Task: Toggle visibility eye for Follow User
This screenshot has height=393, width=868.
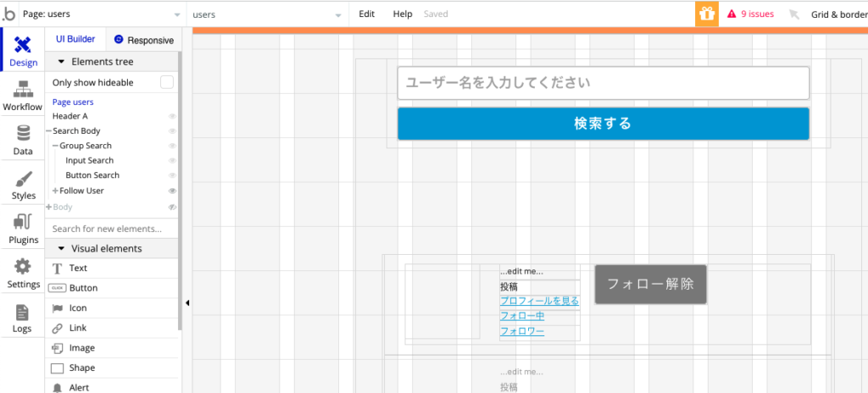Action: point(172,191)
